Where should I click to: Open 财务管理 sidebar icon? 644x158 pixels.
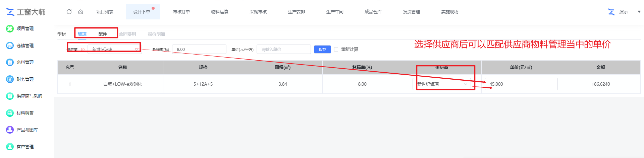[10, 79]
